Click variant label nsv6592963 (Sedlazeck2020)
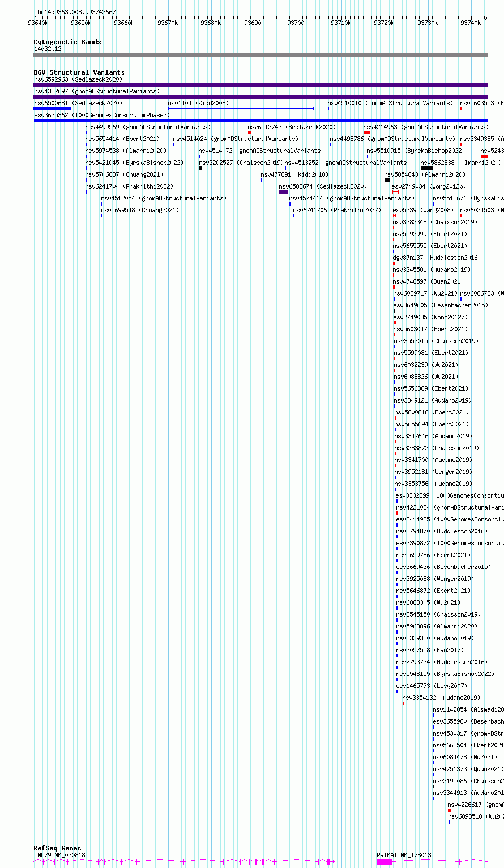The image size is (504, 868). [x=78, y=79]
